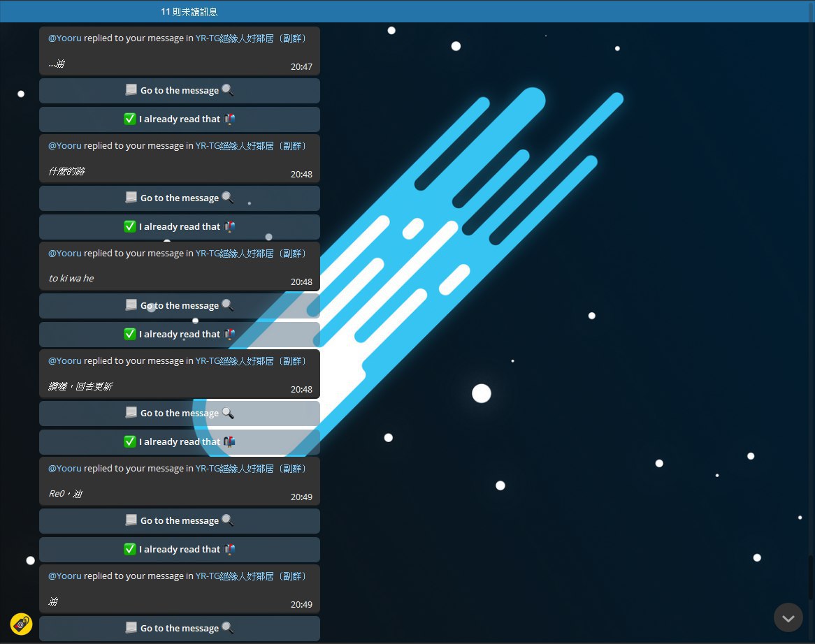The height and width of the screenshot is (644, 815).
Task: Open the group link in the "什麼的路" message
Action: click(251, 146)
